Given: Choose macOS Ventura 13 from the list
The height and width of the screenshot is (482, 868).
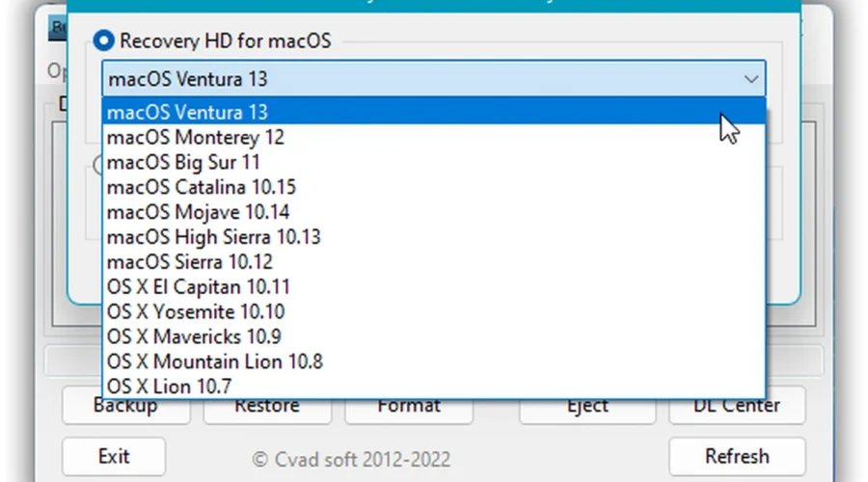Looking at the screenshot, I should click(434, 113).
